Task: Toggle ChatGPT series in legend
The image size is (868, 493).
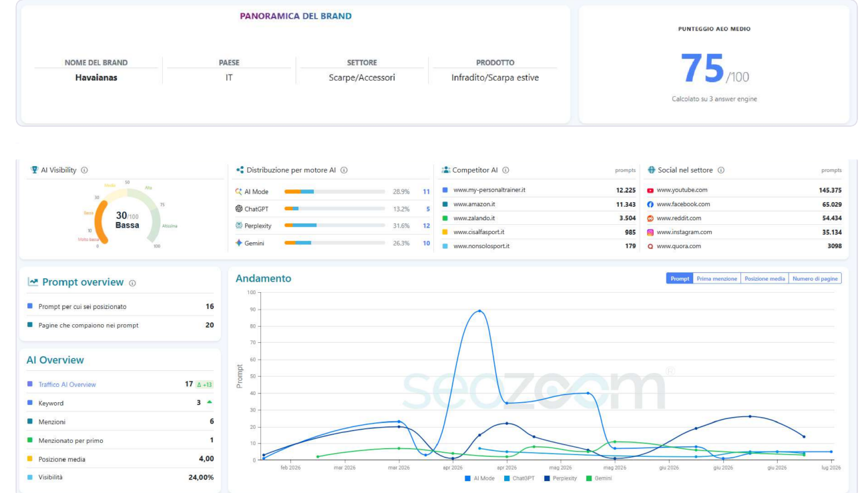Action: click(519, 478)
